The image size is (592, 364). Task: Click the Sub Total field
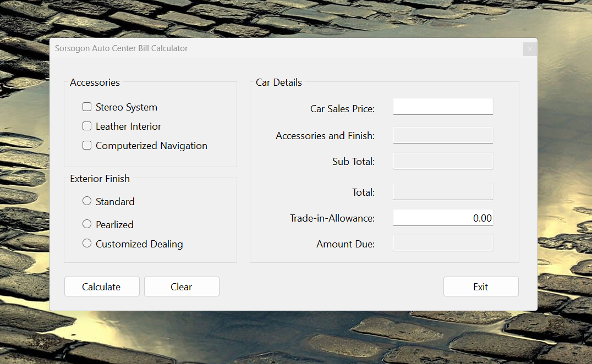pyautogui.click(x=443, y=161)
